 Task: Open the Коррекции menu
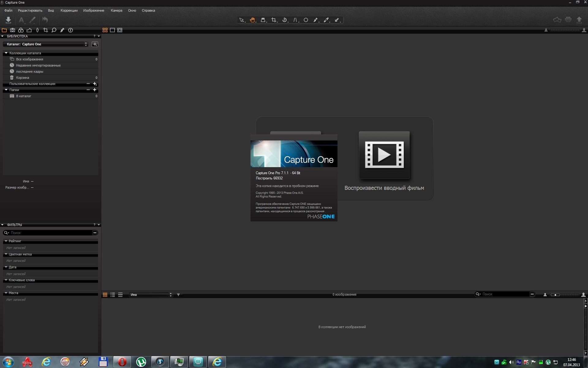[x=69, y=10]
